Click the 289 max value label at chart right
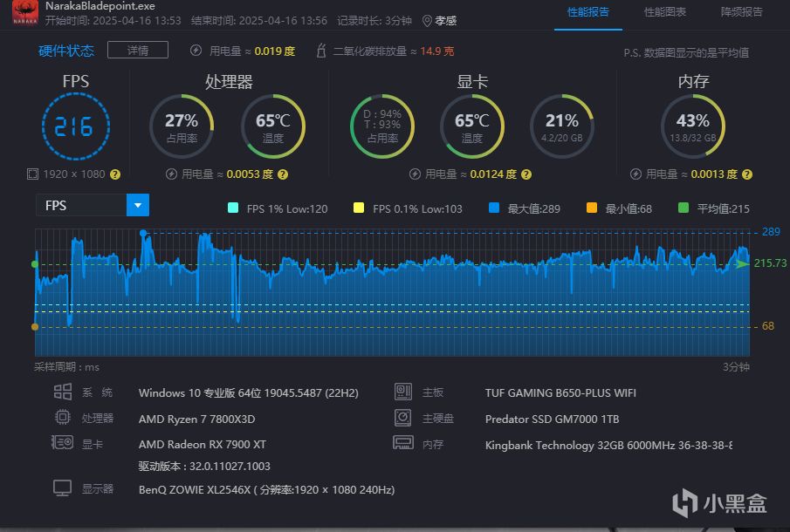The height and width of the screenshot is (532, 790). (771, 231)
